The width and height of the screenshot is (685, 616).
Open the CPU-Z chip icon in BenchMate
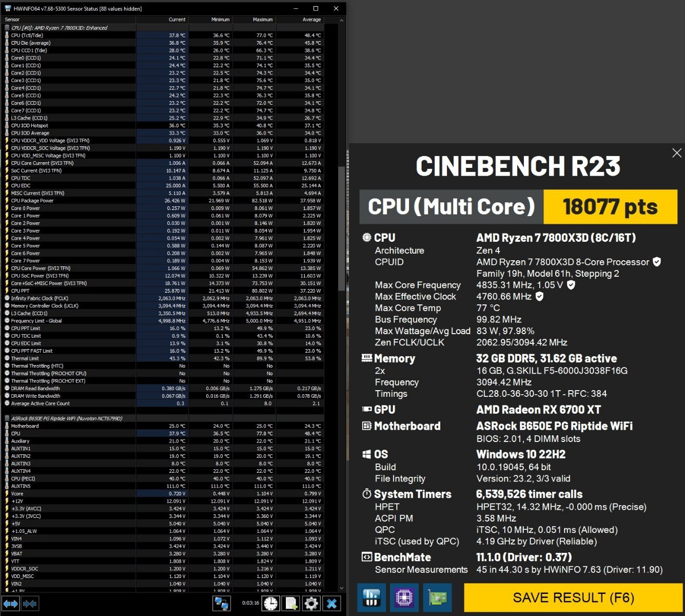pos(404,598)
